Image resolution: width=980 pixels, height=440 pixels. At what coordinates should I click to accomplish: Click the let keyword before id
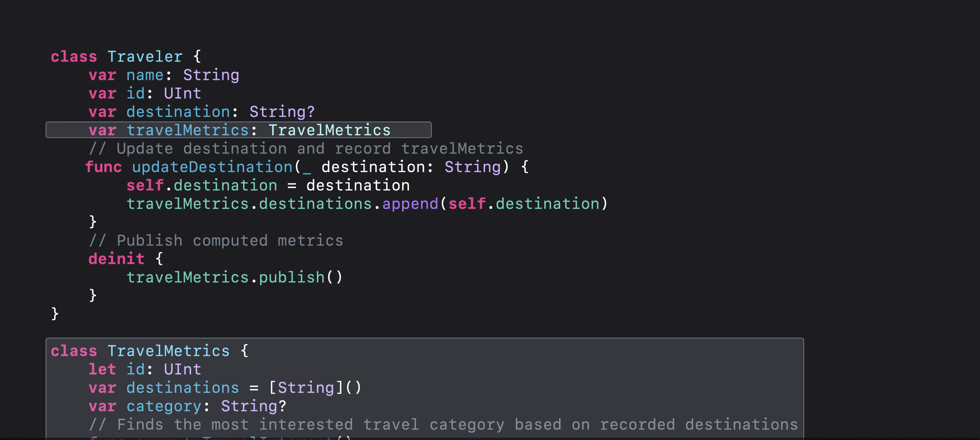coord(102,369)
